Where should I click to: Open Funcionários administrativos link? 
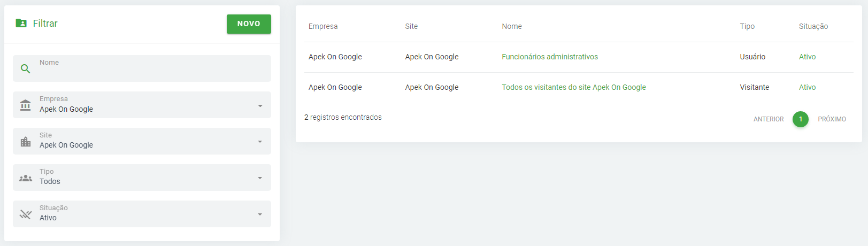point(549,57)
